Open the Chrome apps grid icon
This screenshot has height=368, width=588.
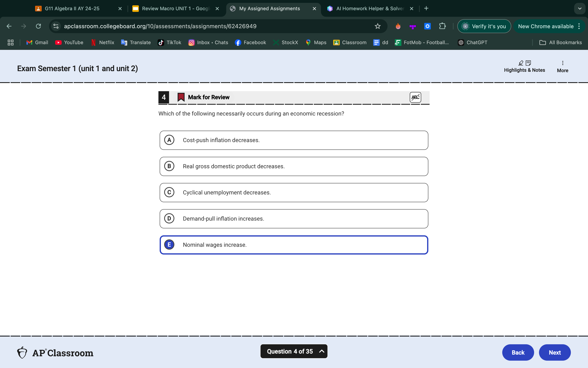tap(10, 43)
